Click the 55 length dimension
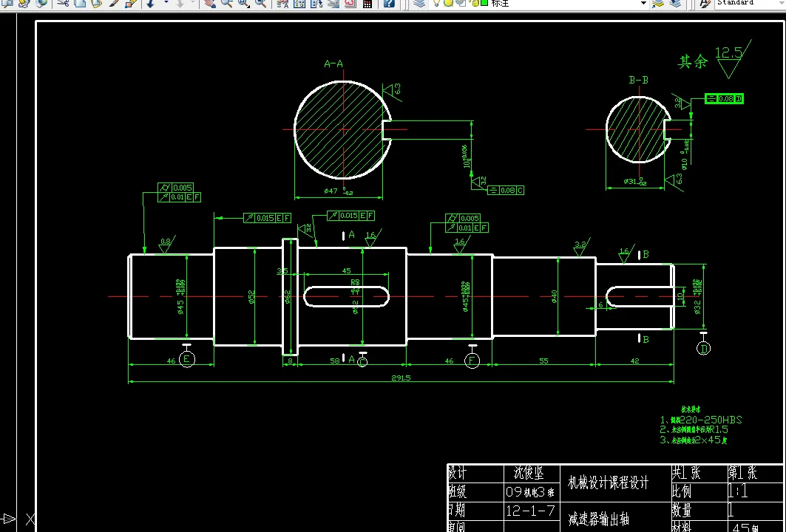 coord(544,361)
